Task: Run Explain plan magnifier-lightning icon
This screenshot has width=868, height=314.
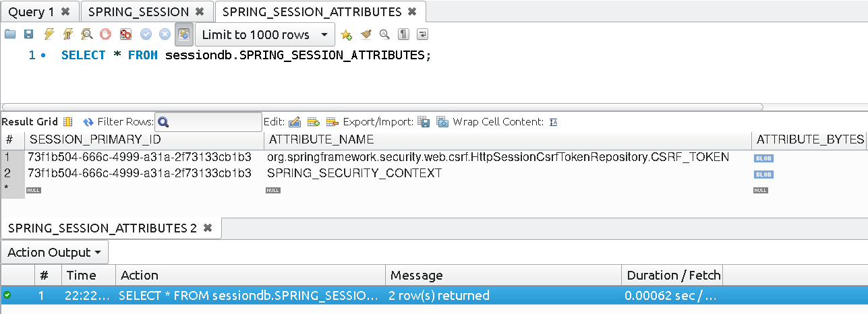Action: 87,34
